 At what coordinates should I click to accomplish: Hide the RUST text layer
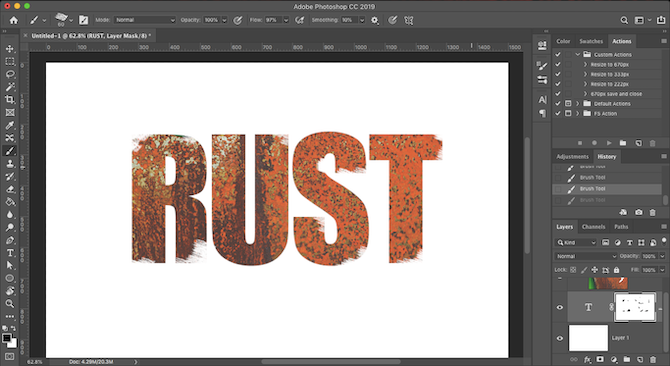tap(560, 307)
